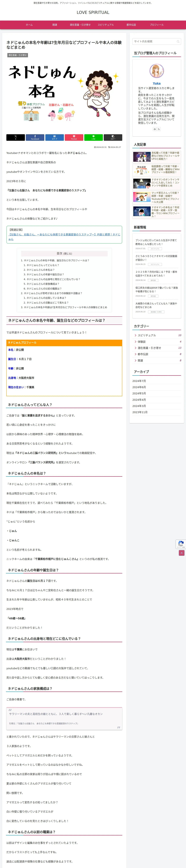Viewport: 186px width, 868px height.
Task: Click the LOVE SPIRITUAL site title
Action: pos(93,12)
